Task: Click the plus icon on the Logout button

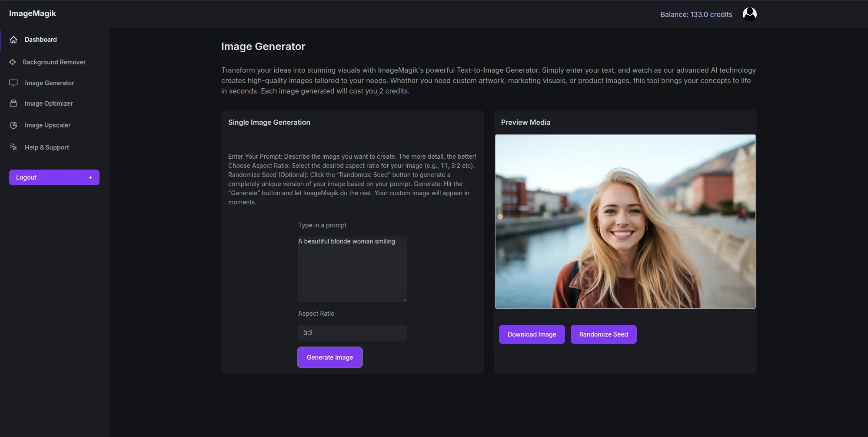Action: point(90,177)
